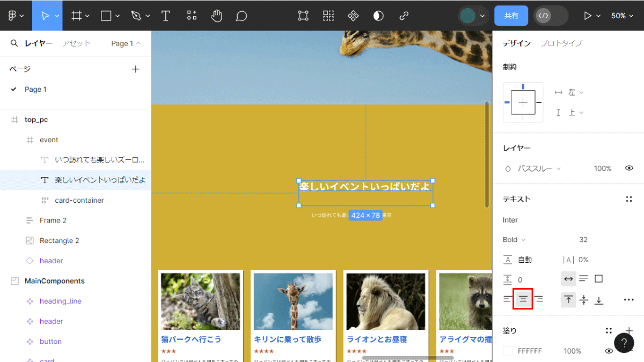Switch to プロトタイプ tab

click(561, 43)
